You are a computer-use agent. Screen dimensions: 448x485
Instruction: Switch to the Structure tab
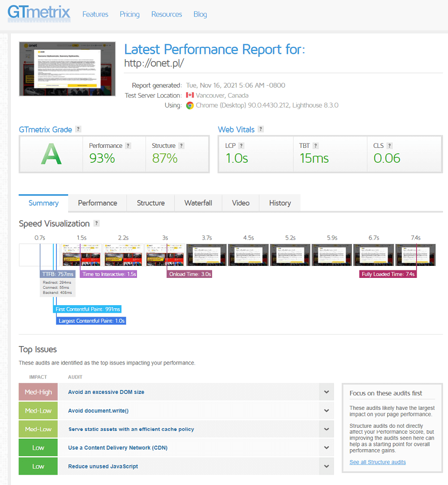150,203
